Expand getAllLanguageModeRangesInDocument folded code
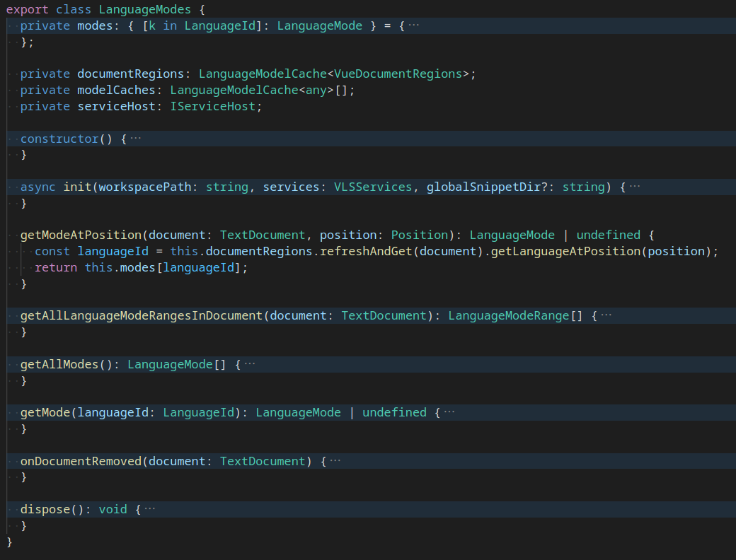The width and height of the screenshot is (736, 560). click(x=606, y=315)
